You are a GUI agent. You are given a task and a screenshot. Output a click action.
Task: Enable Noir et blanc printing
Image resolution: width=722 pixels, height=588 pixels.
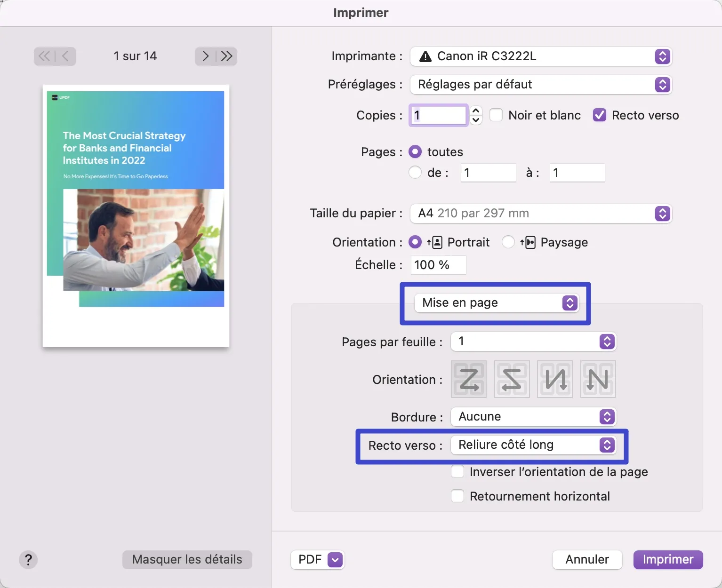[496, 115]
